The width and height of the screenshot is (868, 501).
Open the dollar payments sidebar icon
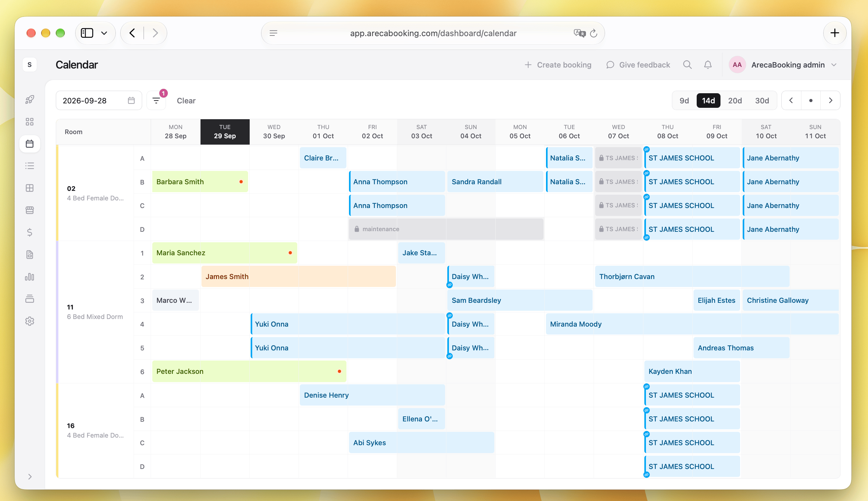click(30, 232)
